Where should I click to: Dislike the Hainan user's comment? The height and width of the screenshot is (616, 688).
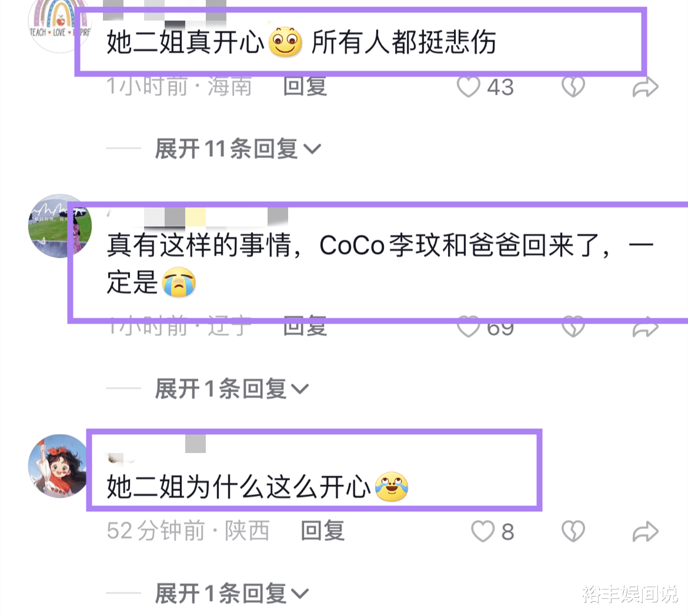click(573, 87)
